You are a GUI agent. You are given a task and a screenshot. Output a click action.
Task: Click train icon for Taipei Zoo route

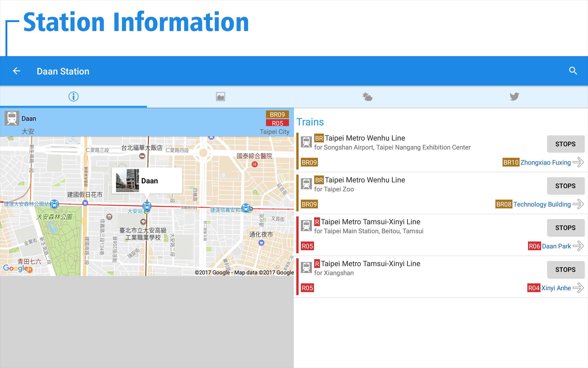pos(306,184)
